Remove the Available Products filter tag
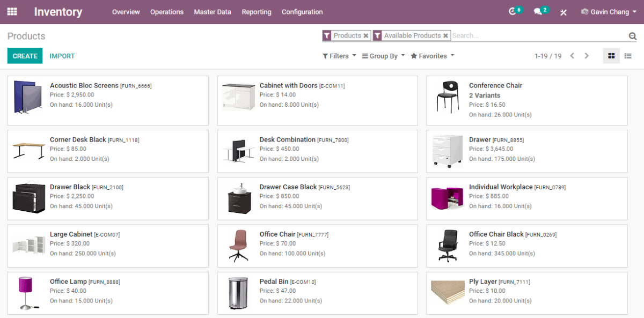 pos(445,35)
